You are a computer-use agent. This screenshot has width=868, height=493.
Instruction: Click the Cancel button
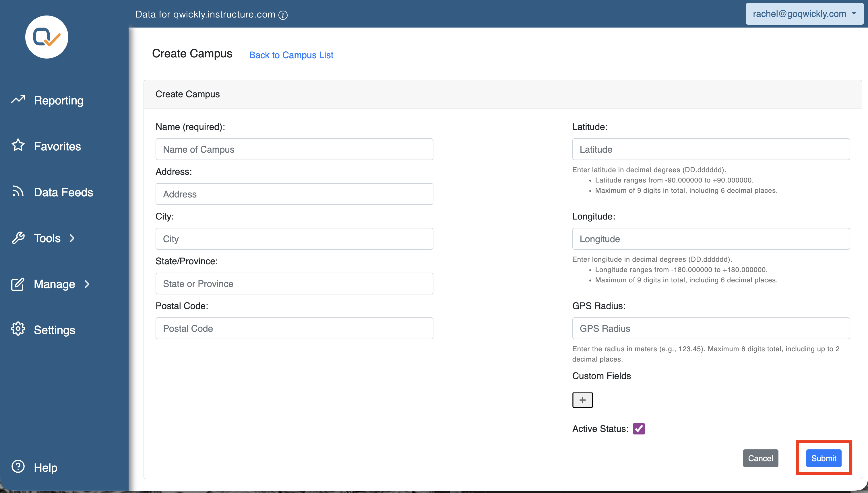761,458
